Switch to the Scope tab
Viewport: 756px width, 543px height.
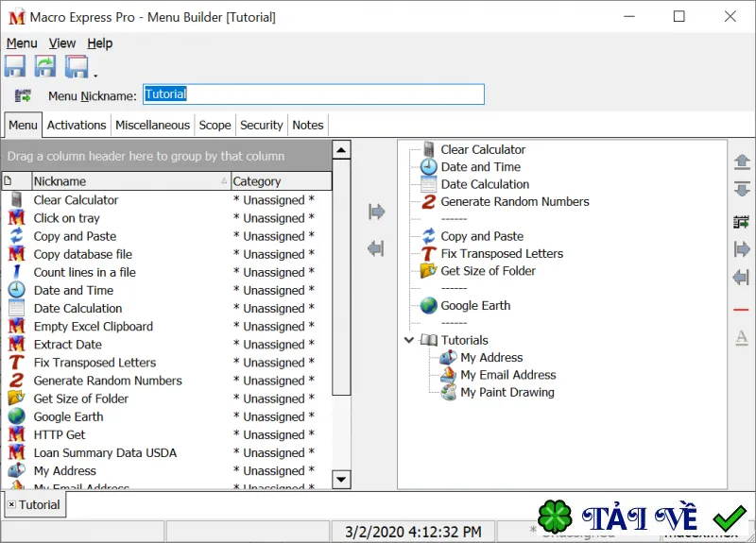point(215,126)
